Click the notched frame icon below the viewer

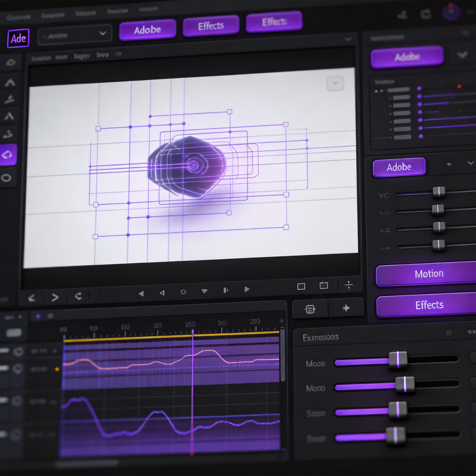[324, 286]
